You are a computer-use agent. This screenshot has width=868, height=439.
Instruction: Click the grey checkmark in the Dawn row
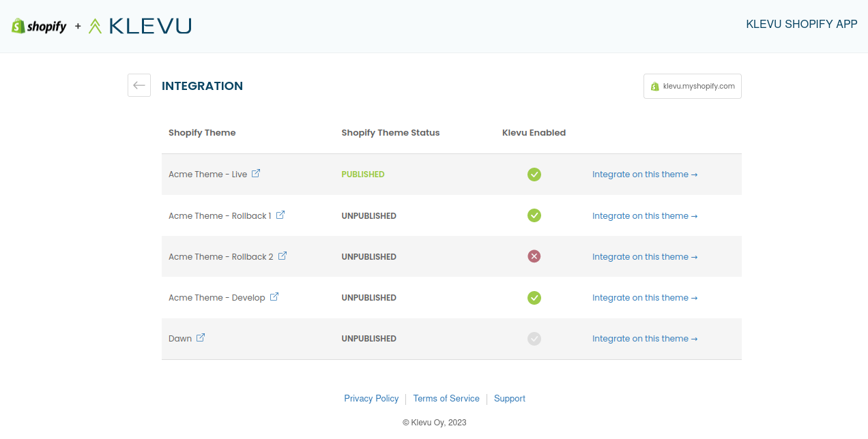(x=534, y=338)
